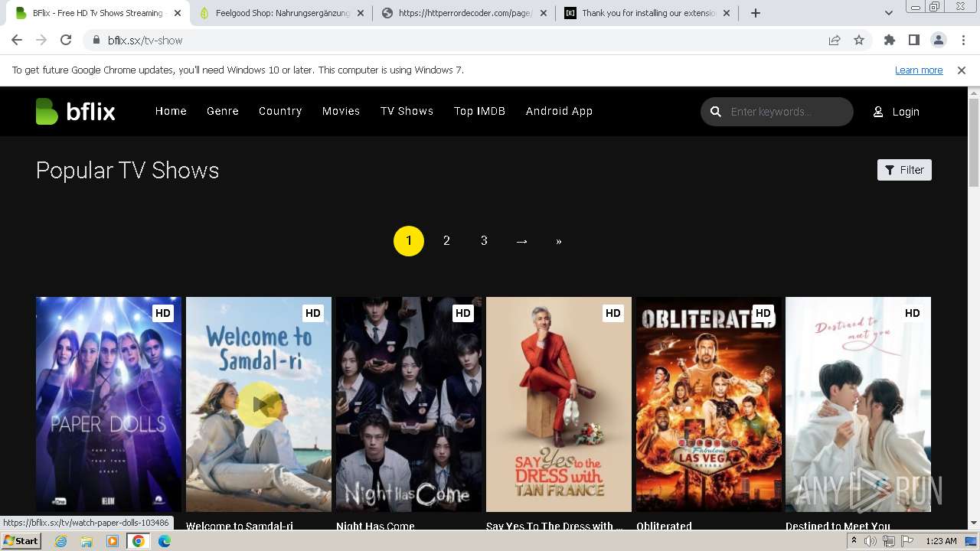Open Chrome extensions puzzle icon

click(889, 40)
